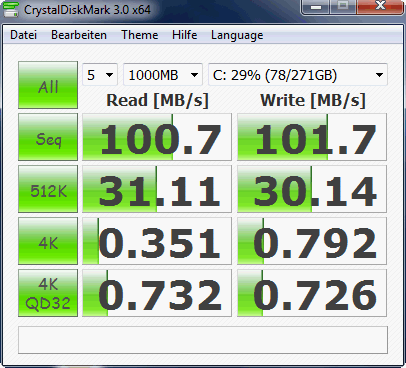The image size is (406, 368).
Task: Expand the 1000MB test size dropdown
Action: [x=163, y=75]
